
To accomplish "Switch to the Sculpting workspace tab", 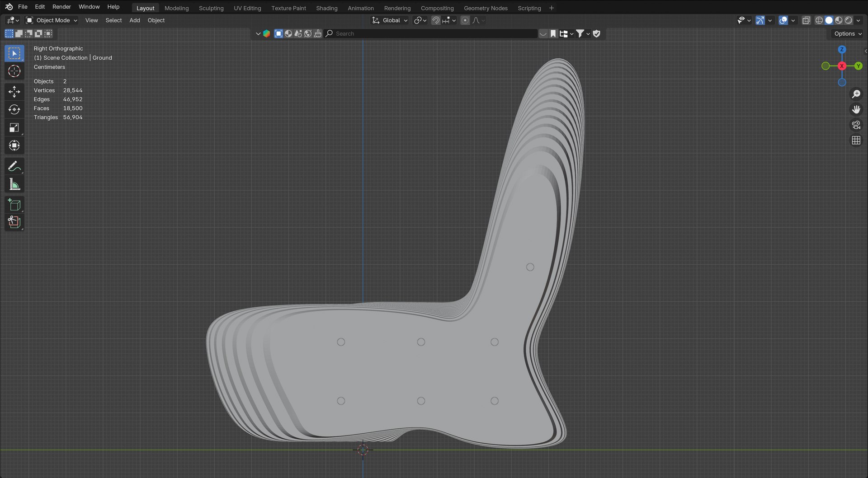I will (211, 8).
